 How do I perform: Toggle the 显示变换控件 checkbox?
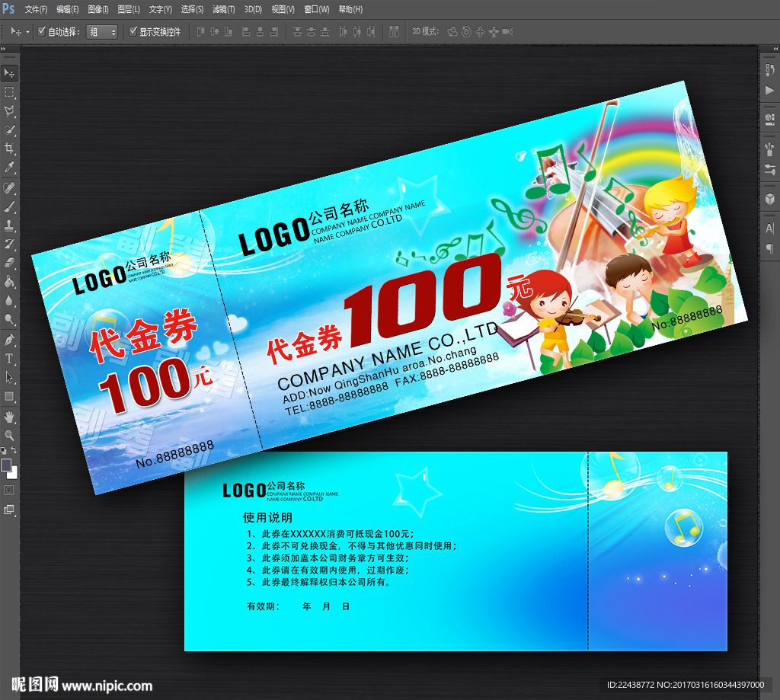click(133, 31)
